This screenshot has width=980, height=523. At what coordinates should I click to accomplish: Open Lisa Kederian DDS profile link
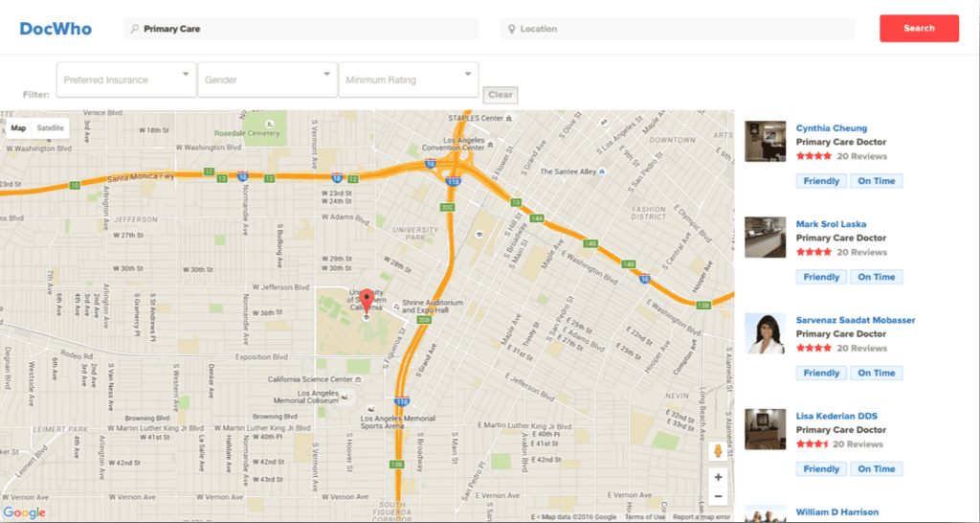click(x=836, y=416)
